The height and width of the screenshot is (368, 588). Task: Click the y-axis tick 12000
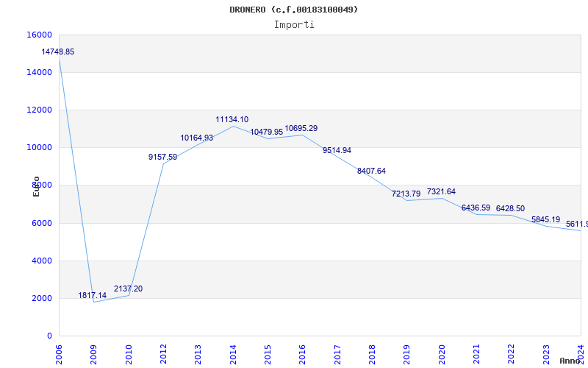pyautogui.click(x=40, y=110)
